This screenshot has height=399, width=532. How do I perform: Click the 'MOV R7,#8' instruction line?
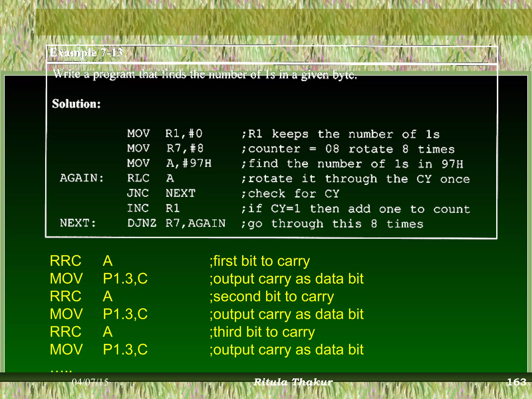click(165, 148)
